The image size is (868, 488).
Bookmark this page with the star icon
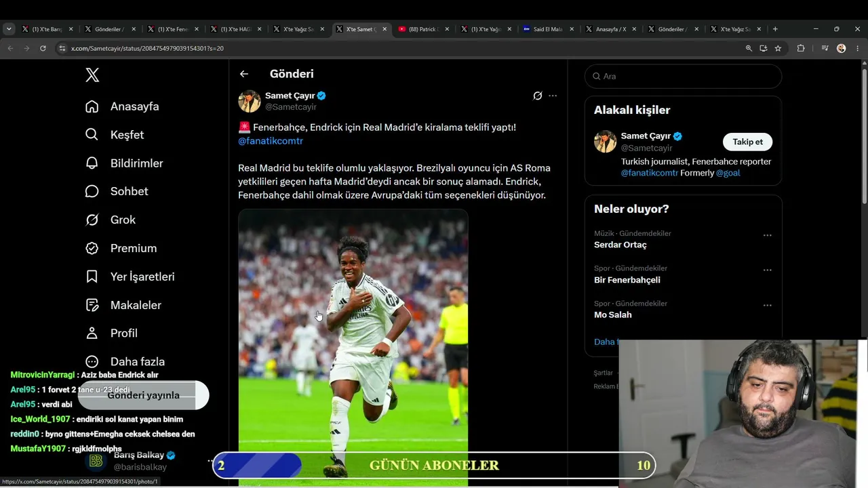point(778,48)
